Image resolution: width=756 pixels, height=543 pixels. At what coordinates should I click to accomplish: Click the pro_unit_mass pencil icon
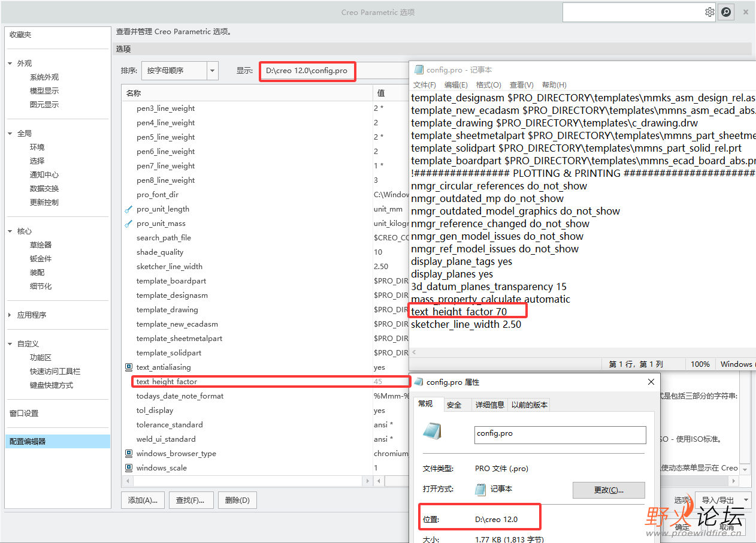coord(128,224)
